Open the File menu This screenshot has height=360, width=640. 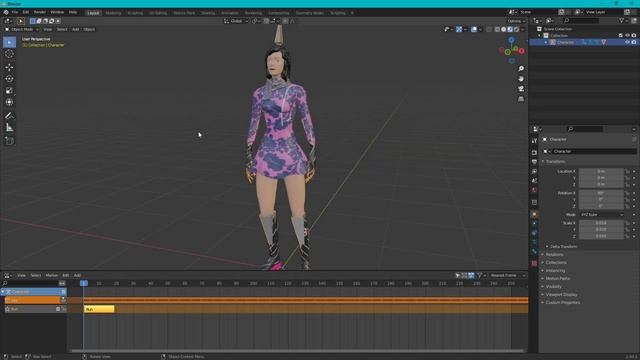point(15,12)
